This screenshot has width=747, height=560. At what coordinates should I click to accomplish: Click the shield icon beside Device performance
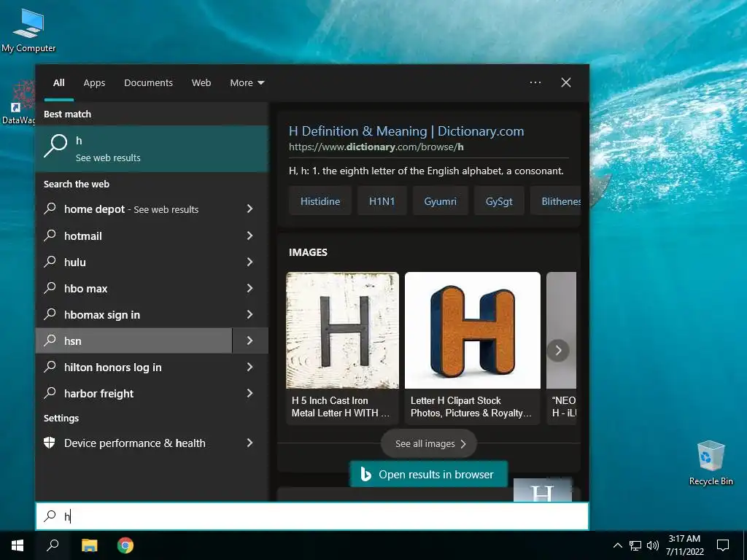pos(49,443)
